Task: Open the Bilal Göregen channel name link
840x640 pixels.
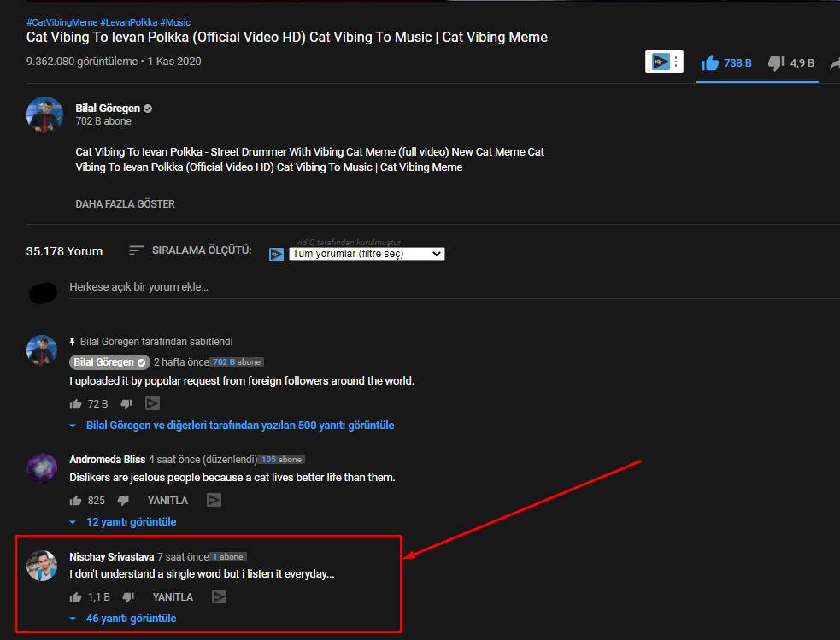Action: point(108,109)
